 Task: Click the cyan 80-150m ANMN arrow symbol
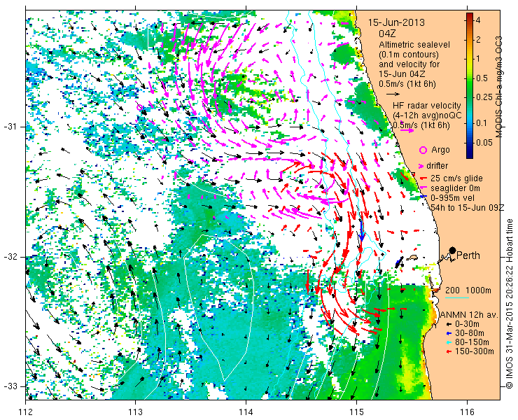point(449,342)
